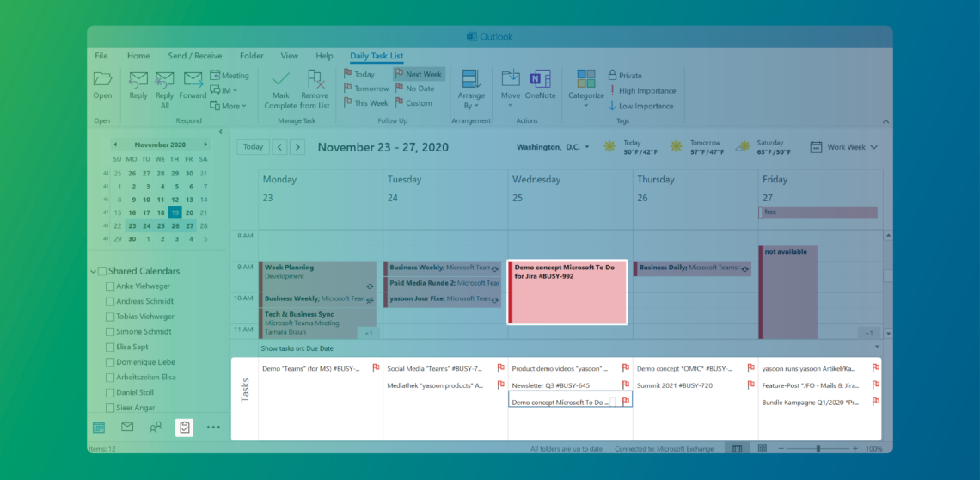Click the Reply envelope icon
Screen dimensions: 980x480
[138, 79]
